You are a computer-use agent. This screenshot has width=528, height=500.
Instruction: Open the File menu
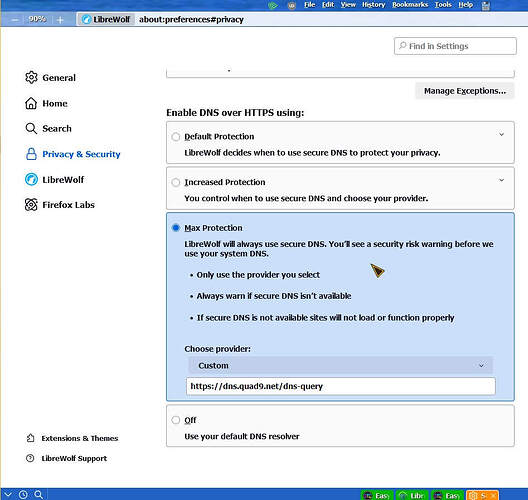pos(309,5)
